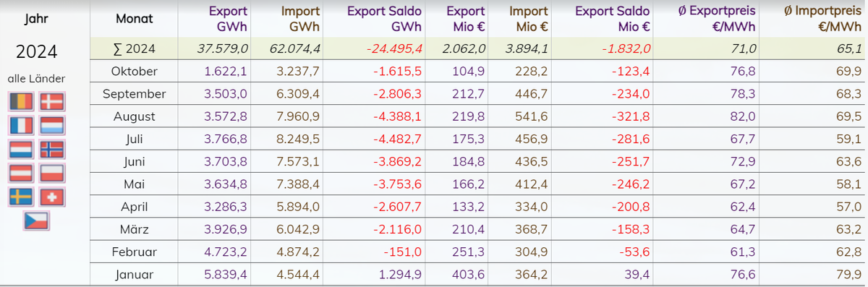
Task: Select the Poland flag icon
Action: click(x=51, y=173)
